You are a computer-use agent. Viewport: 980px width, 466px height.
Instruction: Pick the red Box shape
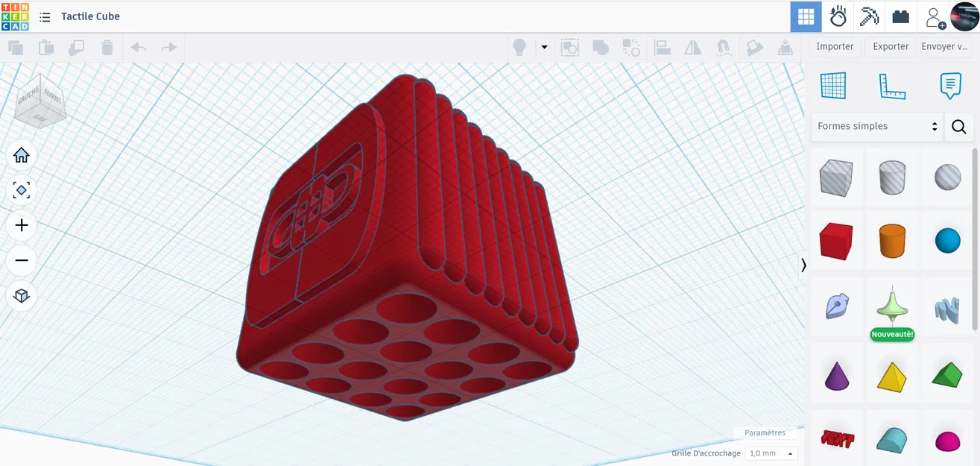coord(835,242)
